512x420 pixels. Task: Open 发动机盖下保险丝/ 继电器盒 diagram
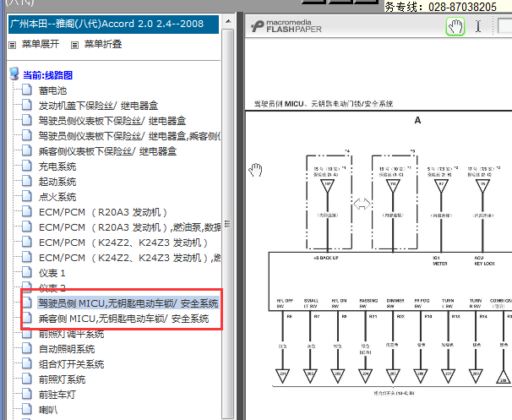tap(98, 106)
